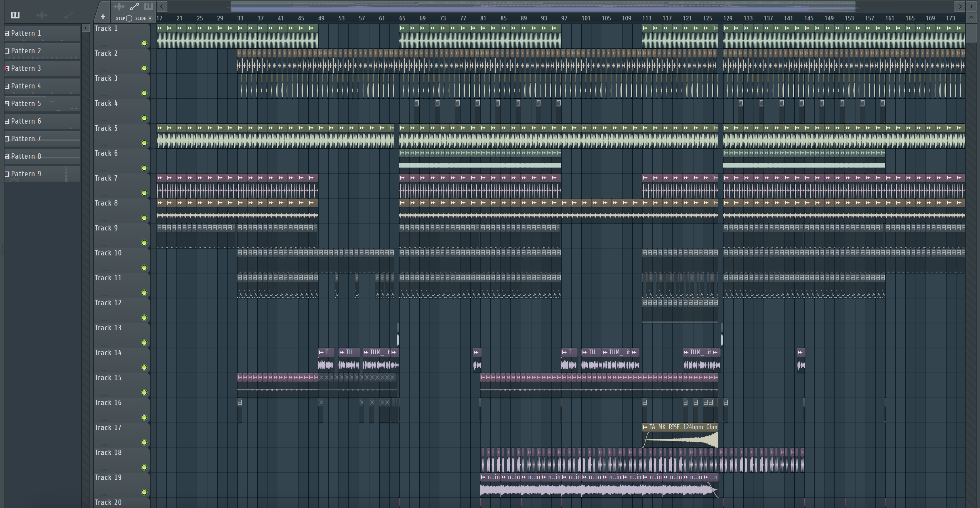Select Pattern 1 in the picker

42,33
